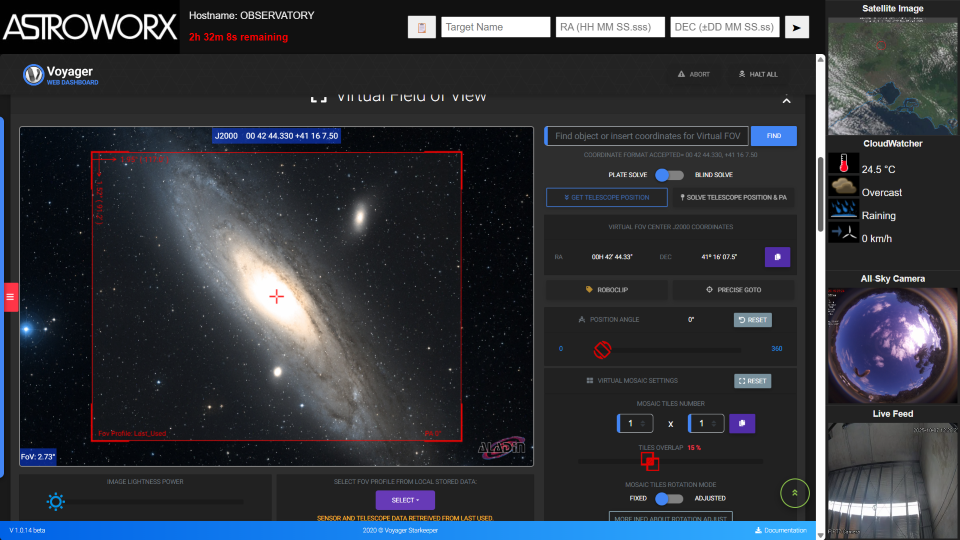Click the first mosaic tiles number stepper
This screenshot has width=960, height=540.
[636, 423]
